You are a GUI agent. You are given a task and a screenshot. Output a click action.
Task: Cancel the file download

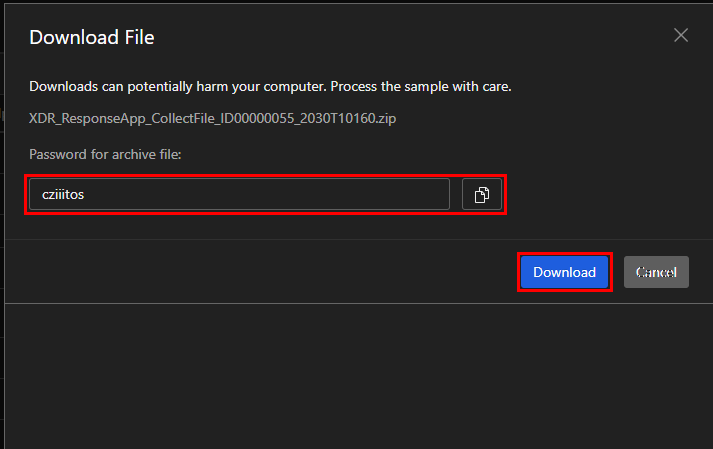(x=656, y=272)
